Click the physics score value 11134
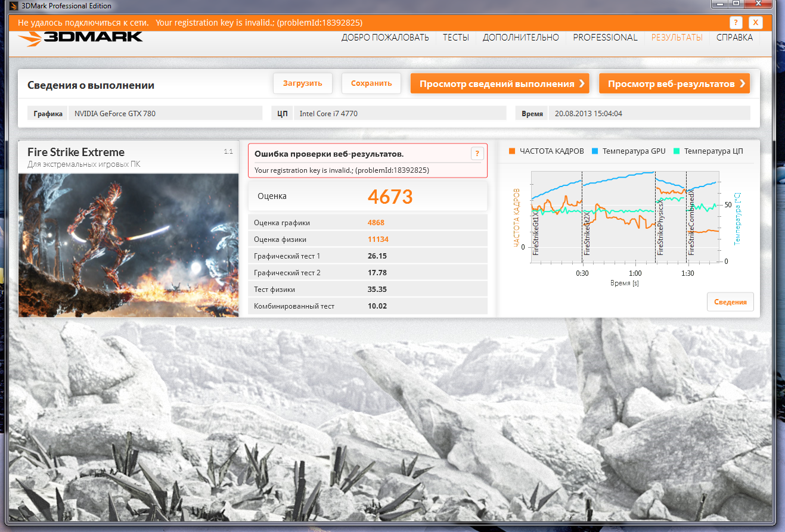Viewport: 785px width, 532px height. click(378, 239)
